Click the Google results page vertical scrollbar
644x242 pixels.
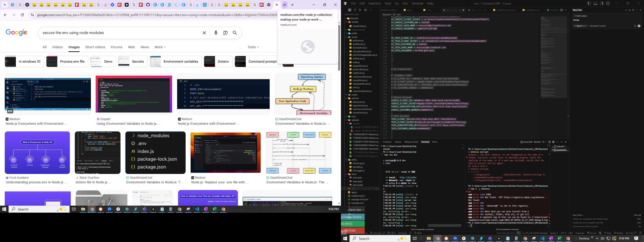339,48
